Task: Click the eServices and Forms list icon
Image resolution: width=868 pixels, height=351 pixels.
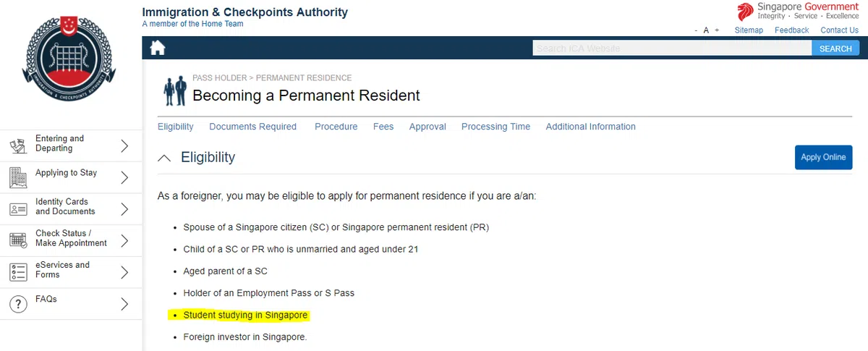Action: coord(18,272)
